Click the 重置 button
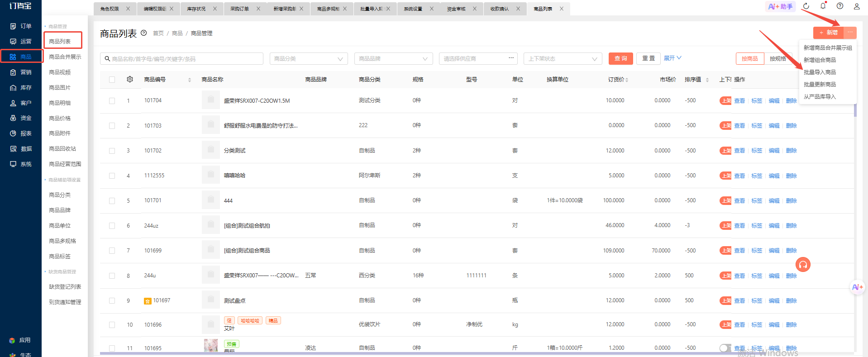 tap(649, 59)
